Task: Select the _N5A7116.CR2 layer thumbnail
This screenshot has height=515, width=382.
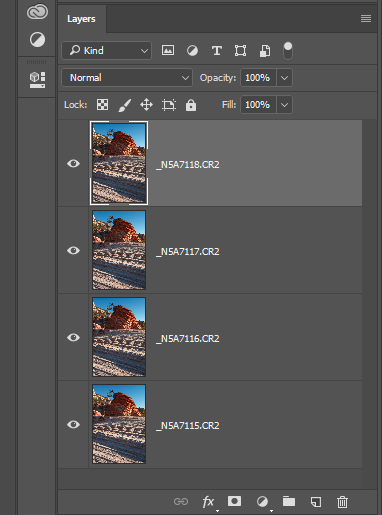Action: 119,337
